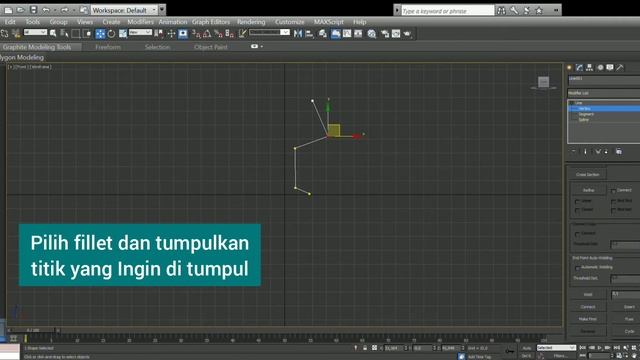Switch to the Freeform ribbon tab

pyautogui.click(x=108, y=47)
